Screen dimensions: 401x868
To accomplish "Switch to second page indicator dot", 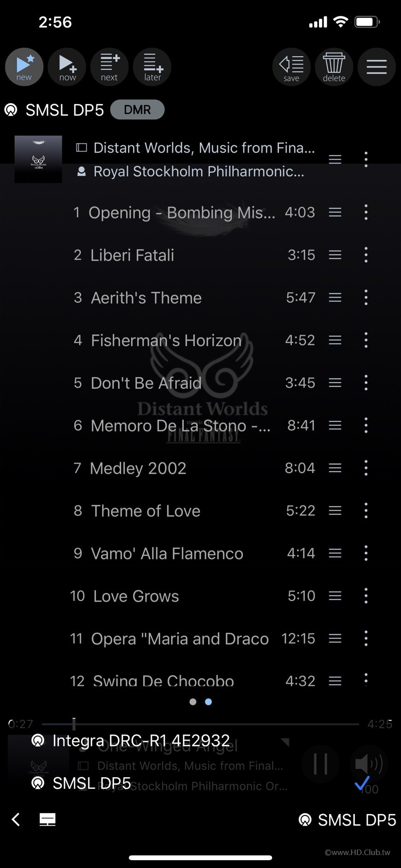I will [209, 702].
